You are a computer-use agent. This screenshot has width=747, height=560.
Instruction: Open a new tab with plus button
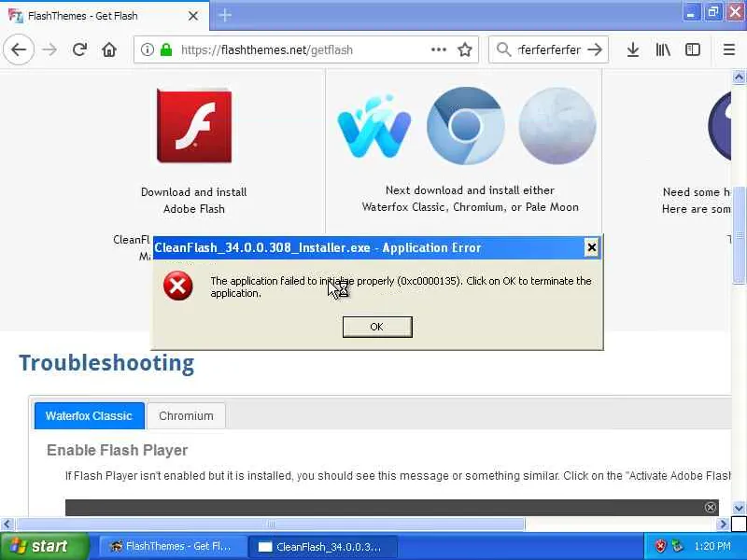[225, 15]
